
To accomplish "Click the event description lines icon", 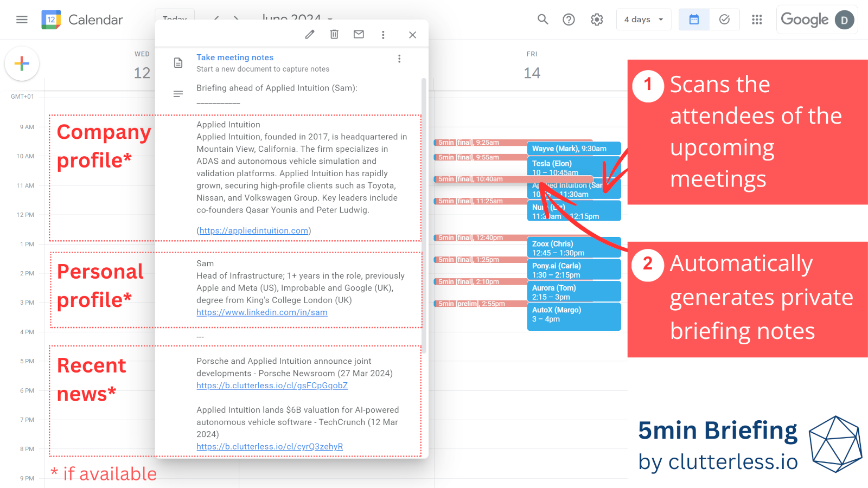I will click(178, 94).
